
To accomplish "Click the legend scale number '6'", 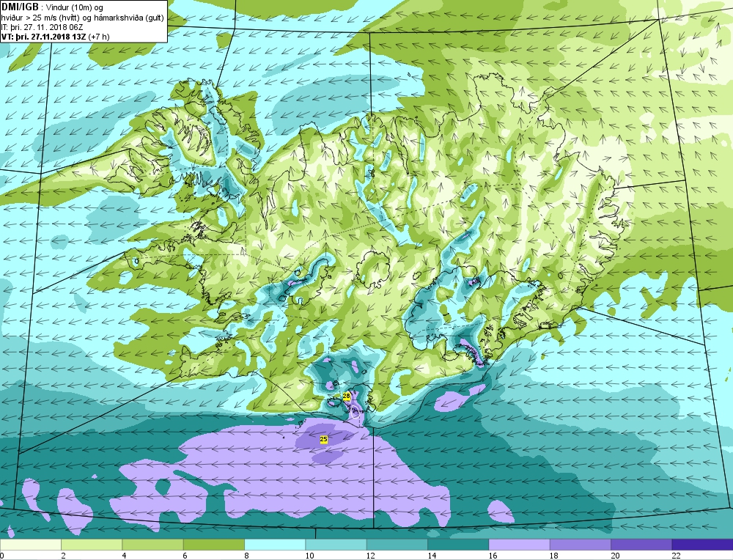I will tap(185, 556).
